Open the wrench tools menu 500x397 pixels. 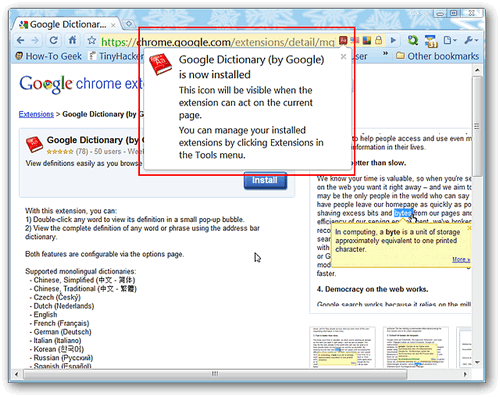coord(471,41)
